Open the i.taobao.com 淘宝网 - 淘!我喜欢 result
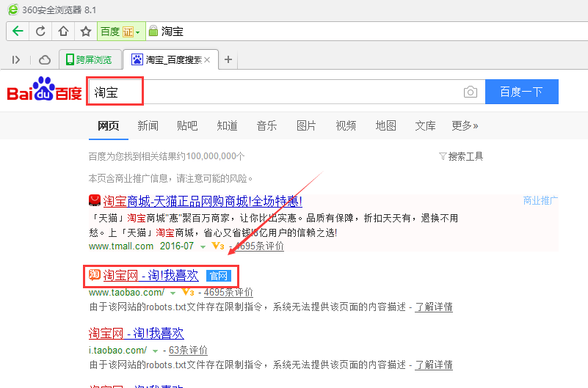This screenshot has width=588, height=388. click(136, 333)
